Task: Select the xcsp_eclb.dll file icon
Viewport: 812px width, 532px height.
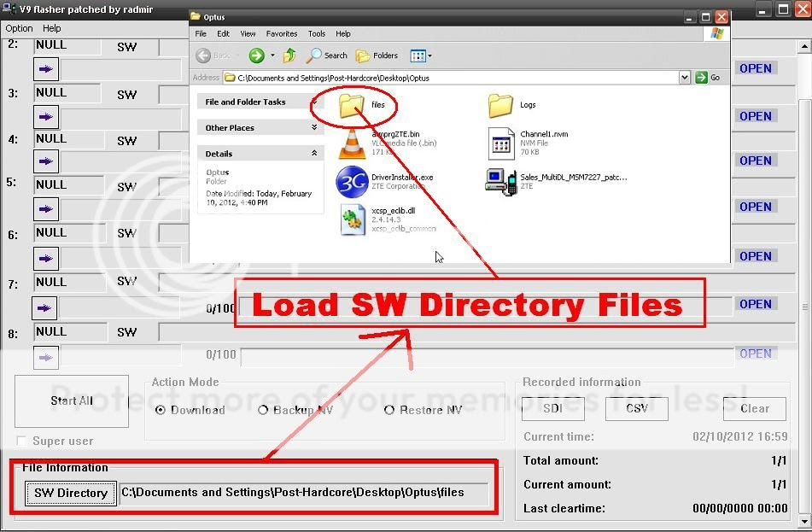Action: point(352,219)
